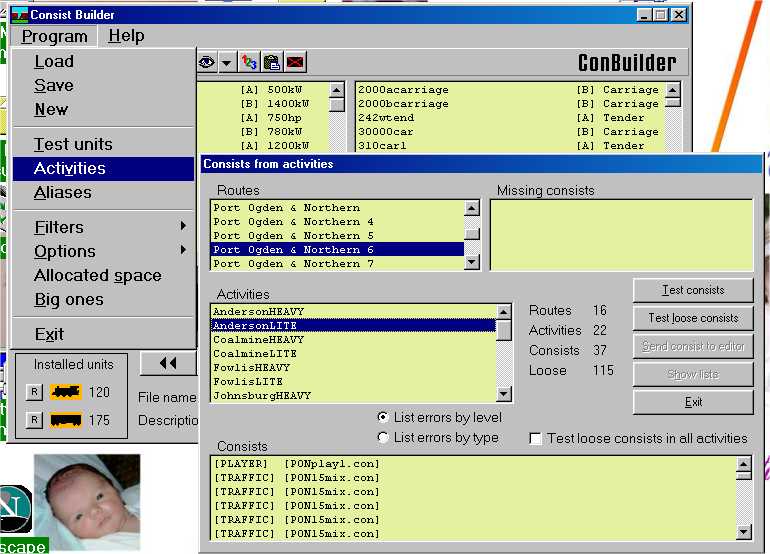Click Consists list scroll up arrow
Viewport: 770px width, 554px height.
(x=744, y=464)
